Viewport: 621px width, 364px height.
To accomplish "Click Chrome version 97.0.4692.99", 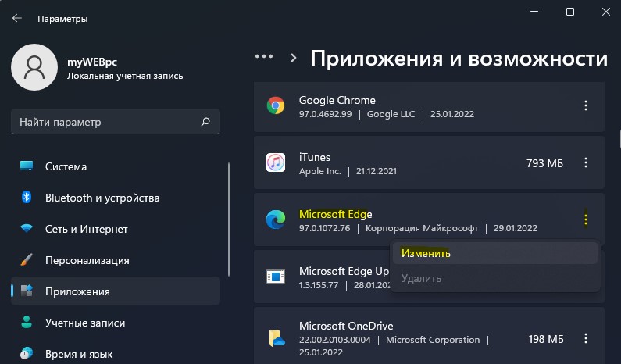I will click(325, 114).
